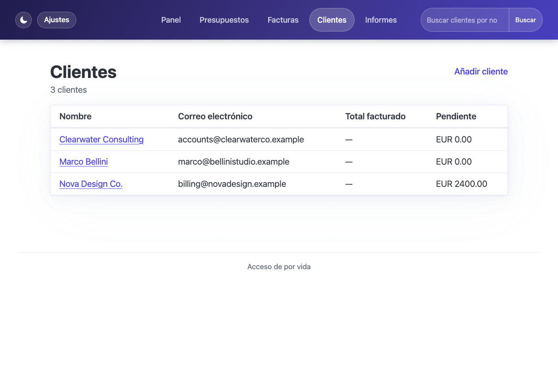Open the Informes section

[381, 20]
